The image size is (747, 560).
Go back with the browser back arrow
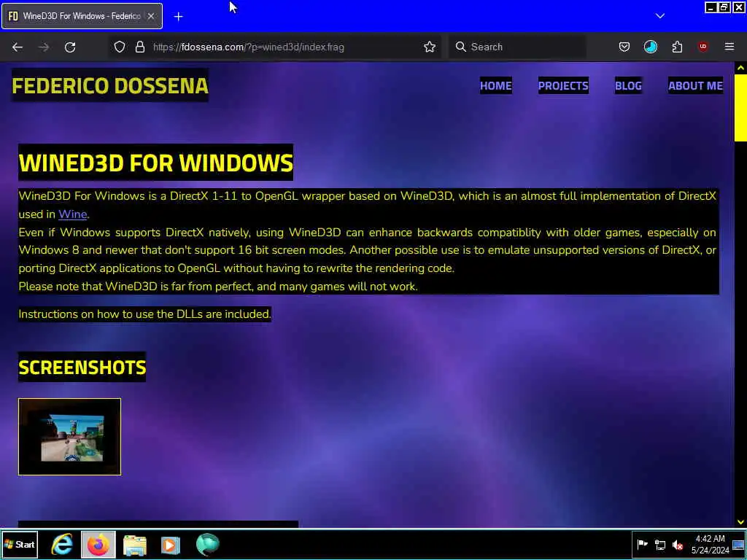(18, 47)
